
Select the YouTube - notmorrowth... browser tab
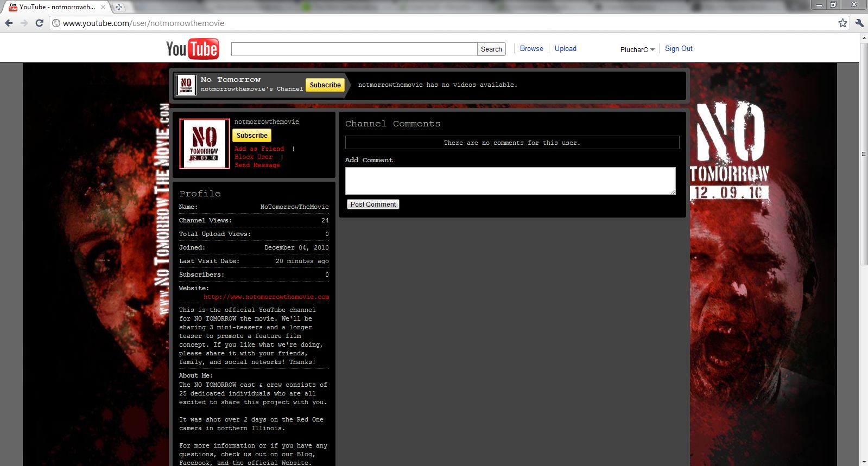pos(57,7)
